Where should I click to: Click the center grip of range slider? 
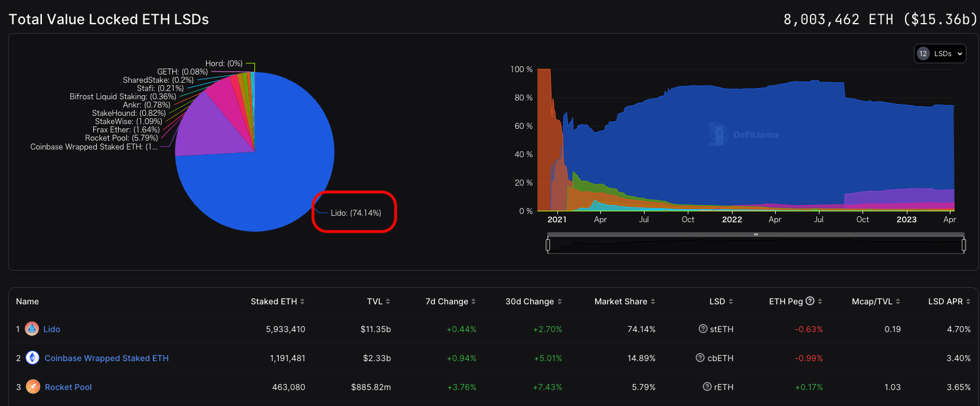(756, 235)
